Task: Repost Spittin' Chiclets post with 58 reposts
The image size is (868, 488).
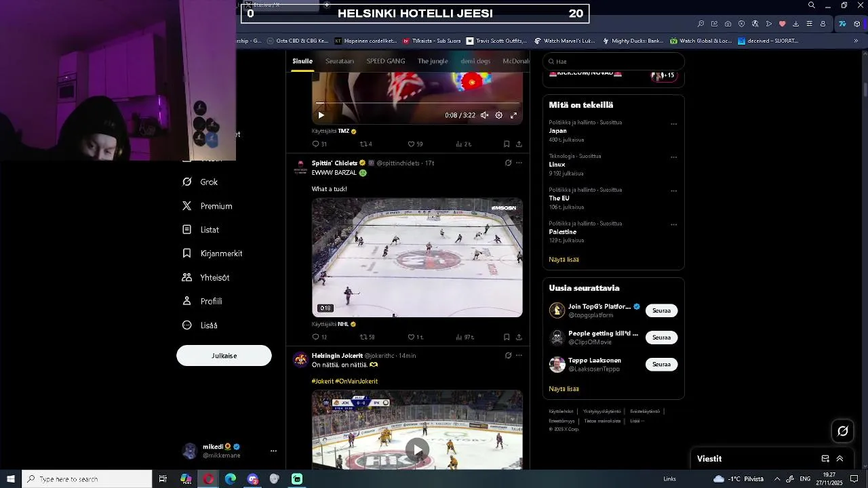Action: (x=367, y=337)
